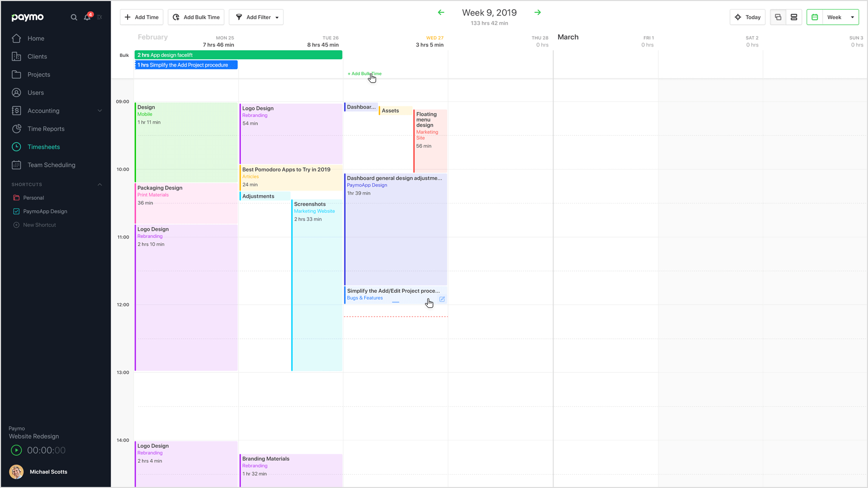Open the Clients section
Image resolution: width=868 pixels, height=488 pixels.
click(x=37, y=56)
